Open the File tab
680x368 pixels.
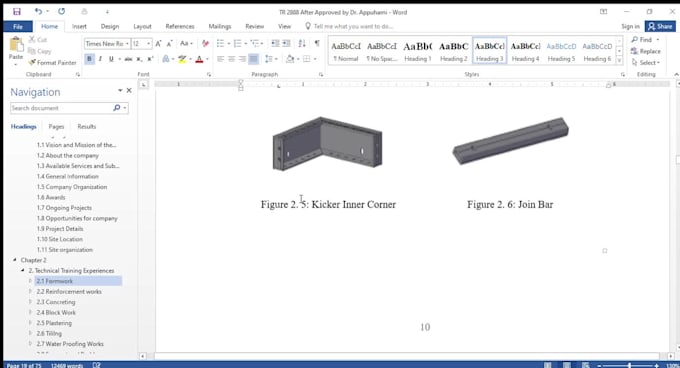pyautogui.click(x=18, y=26)
